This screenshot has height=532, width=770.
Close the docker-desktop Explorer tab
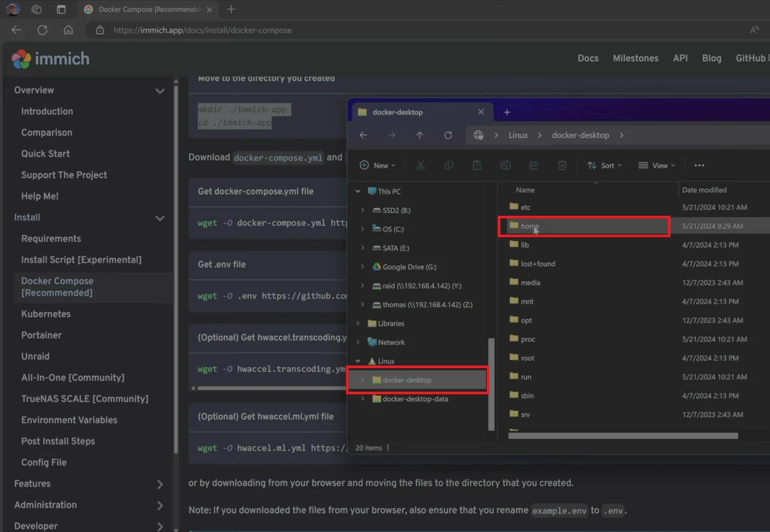[x=481, y=112]
